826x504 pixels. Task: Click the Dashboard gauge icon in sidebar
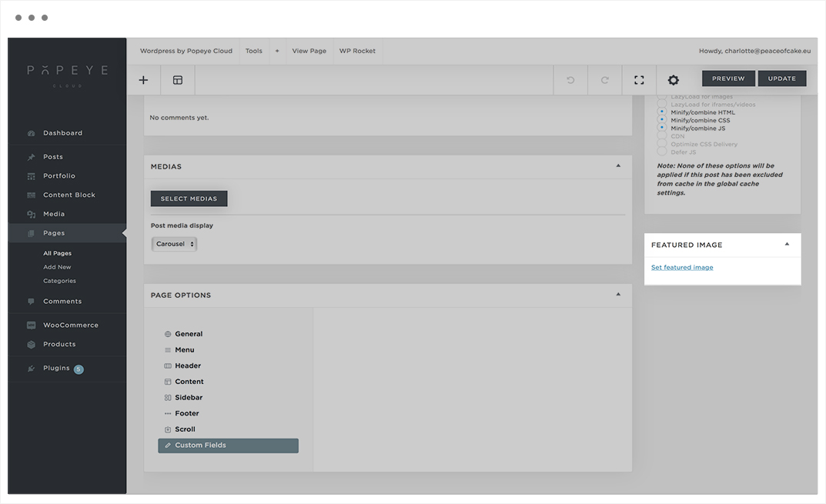click(x=31, y=133)
